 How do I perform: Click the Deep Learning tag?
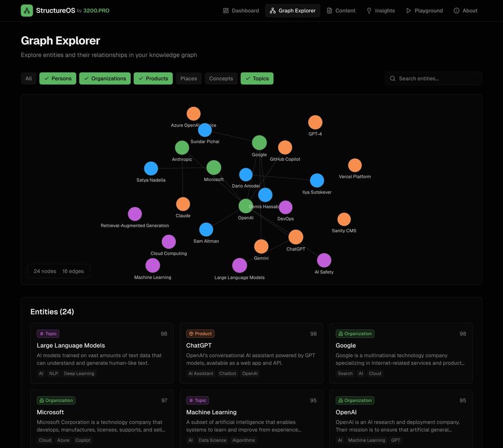coord(79,373)
